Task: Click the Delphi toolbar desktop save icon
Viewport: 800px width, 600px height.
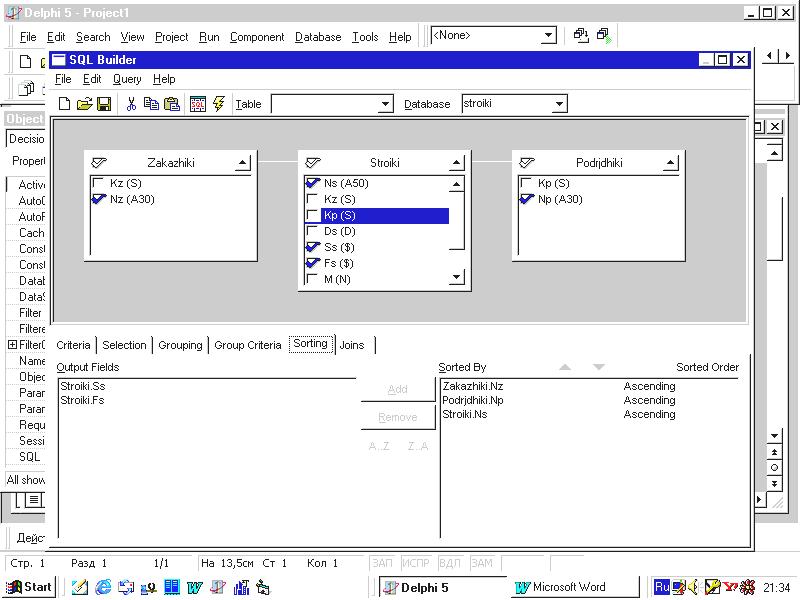Action: (x=581, y=35)
